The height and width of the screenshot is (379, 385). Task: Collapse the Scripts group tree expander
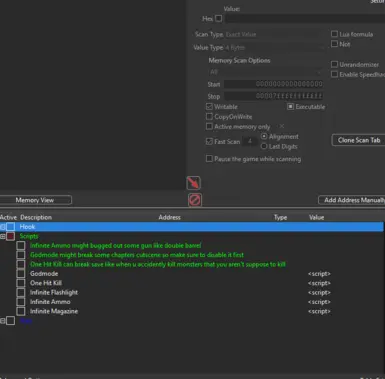(3, 236)
